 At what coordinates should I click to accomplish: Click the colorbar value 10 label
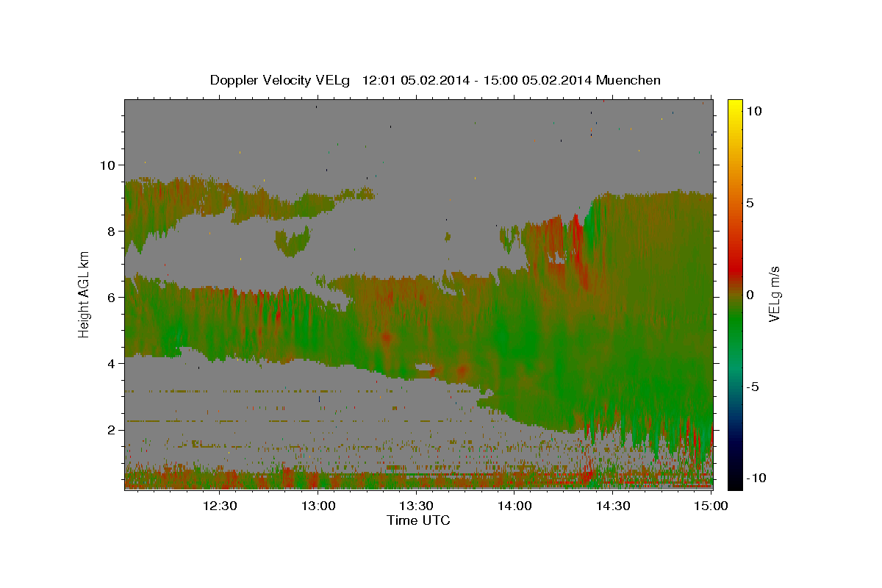click(753, 110)
